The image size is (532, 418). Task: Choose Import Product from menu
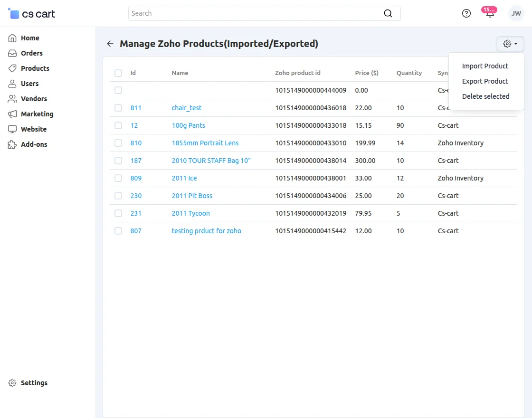[x=485, y=66]
